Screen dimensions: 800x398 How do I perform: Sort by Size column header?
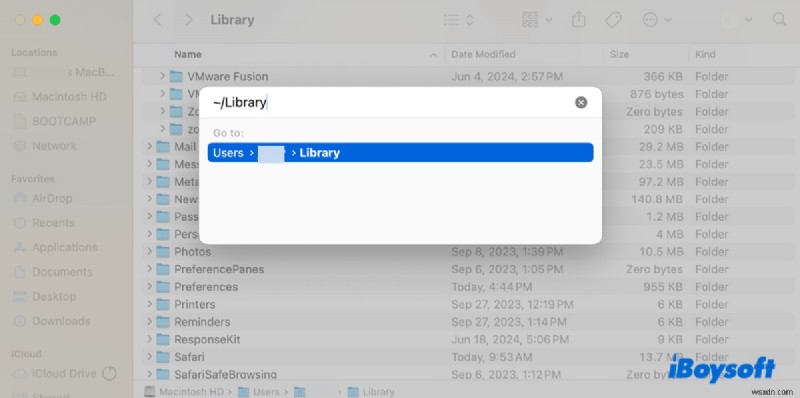point(619,54)
